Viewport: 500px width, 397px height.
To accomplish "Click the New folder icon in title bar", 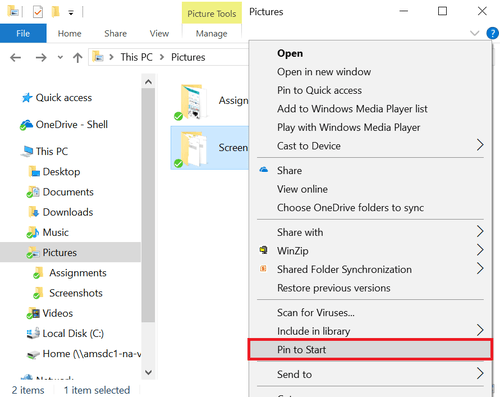I will click(x=55, y=12).
